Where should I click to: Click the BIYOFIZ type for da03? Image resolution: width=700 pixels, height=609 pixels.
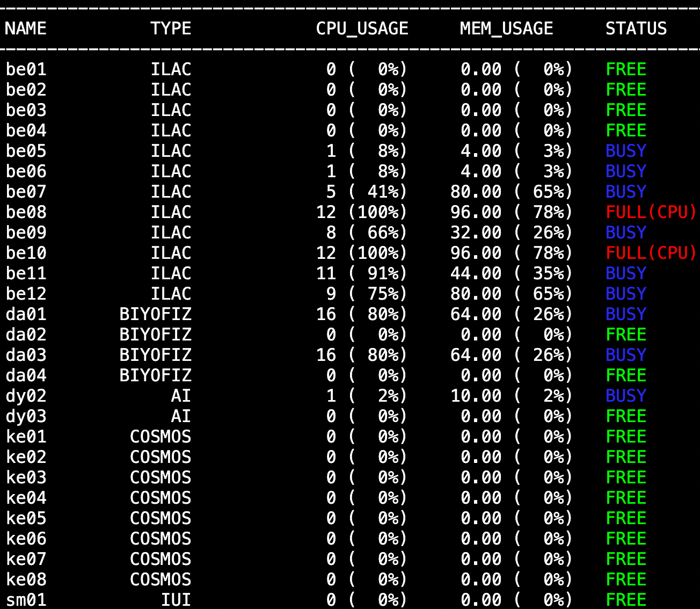[x=155, y=355]
